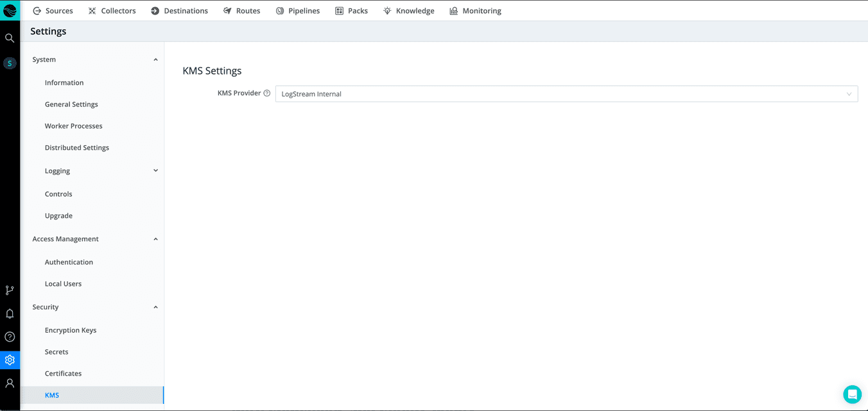Collapse the Access Management section

(155, 239)
